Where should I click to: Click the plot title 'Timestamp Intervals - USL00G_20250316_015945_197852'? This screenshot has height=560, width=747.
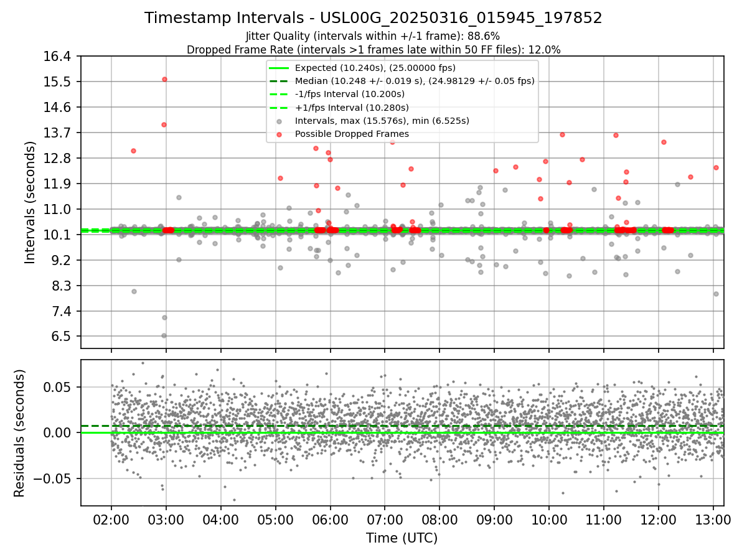click(374, 18)
